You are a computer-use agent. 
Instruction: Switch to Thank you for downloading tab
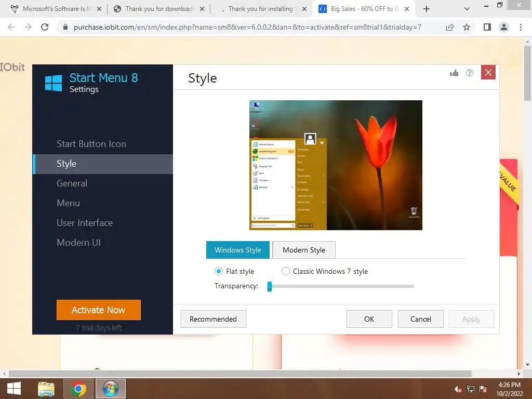click(x=158, y=9)
